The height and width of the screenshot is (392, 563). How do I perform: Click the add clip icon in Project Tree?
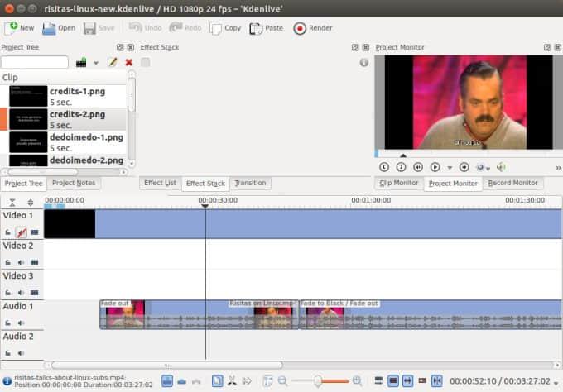tap(81, 63)
